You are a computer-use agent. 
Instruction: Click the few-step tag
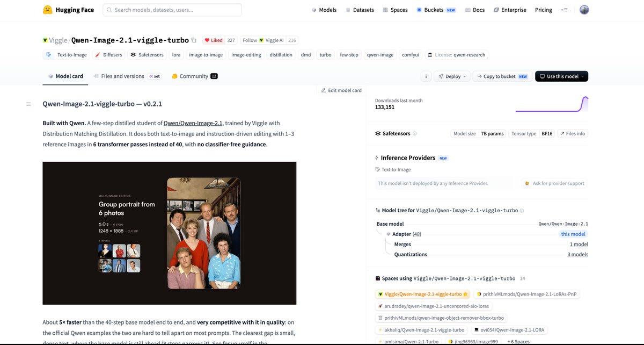pyautogui.click(x=349, y=55)
